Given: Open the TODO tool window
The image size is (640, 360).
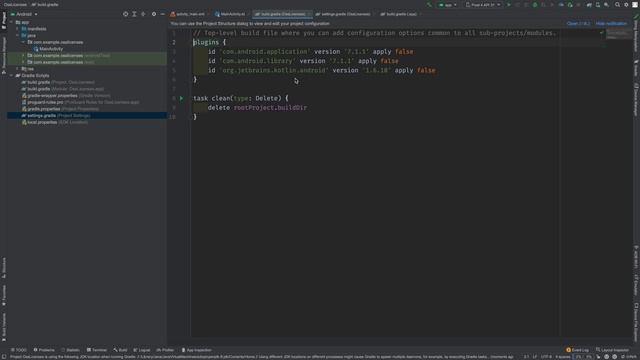Looking at the screenshot, I should click(19, 350).
